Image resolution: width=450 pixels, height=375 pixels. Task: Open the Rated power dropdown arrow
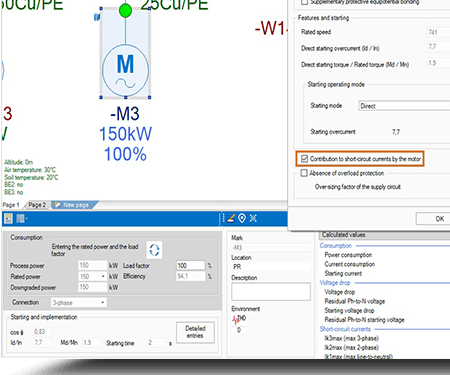[x=103, y=276]
